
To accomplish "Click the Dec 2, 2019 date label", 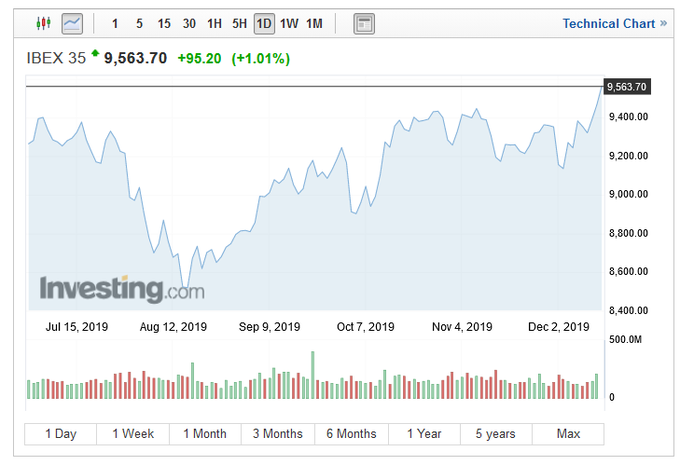I will pyautogui.click(x=559, y=327).
